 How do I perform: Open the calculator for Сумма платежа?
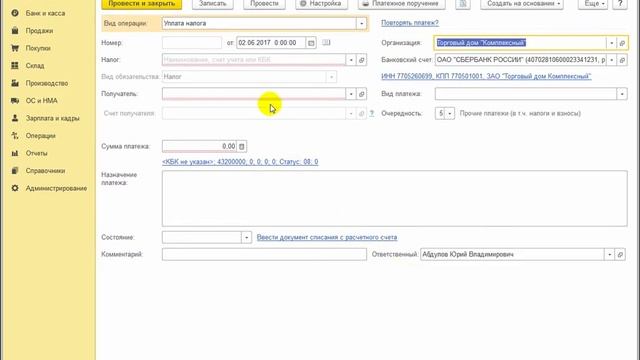pyautogui.click(x=242, y=146)
